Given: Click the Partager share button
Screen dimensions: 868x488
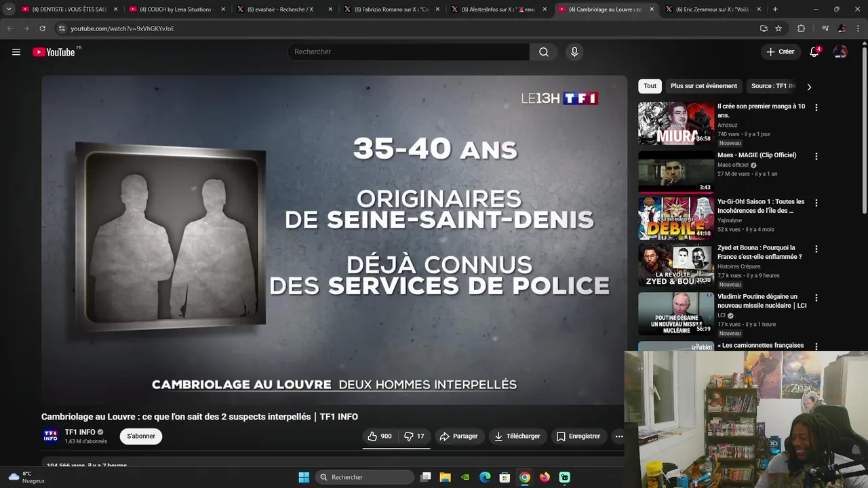Looking at the screenshot, I should point(458,436).
